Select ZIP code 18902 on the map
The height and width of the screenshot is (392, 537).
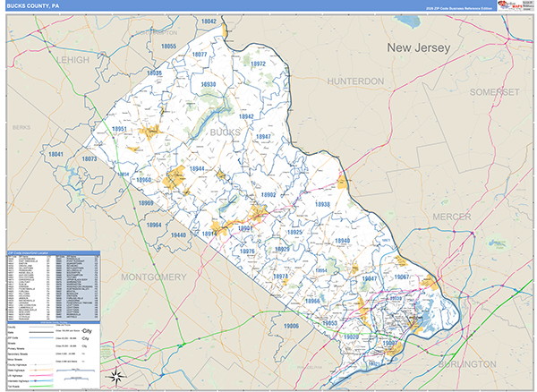[268, 194]
